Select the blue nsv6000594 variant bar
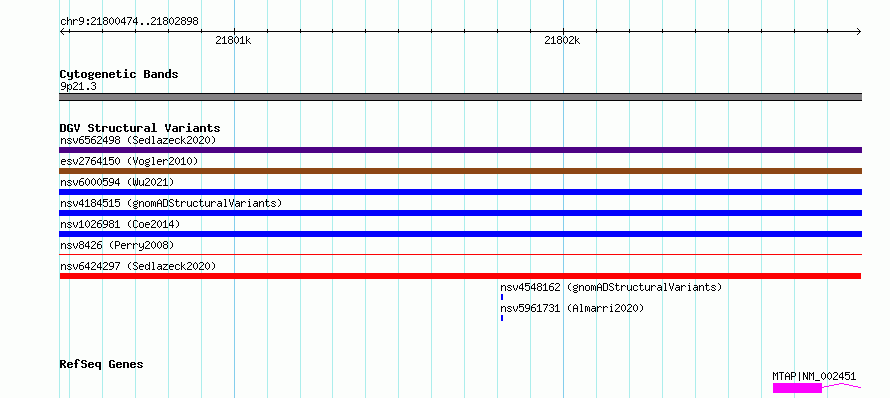This screenshot has width=890, height=398. [460, 192]
